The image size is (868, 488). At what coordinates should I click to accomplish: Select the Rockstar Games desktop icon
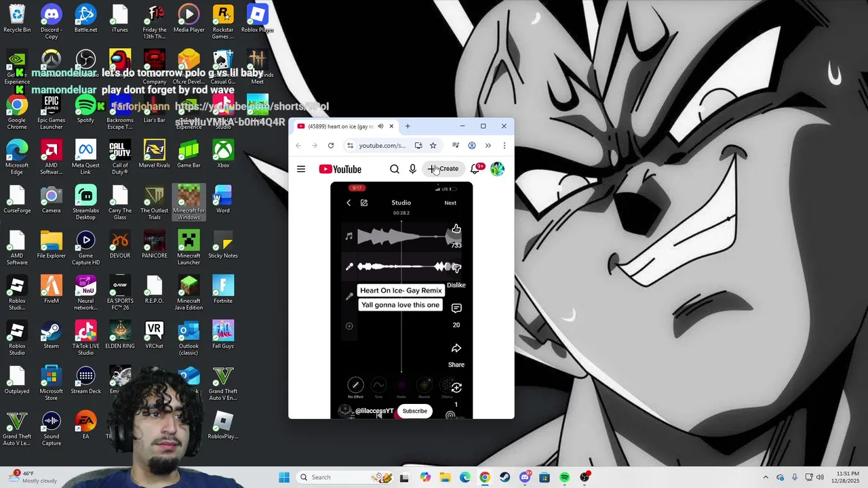coord(223,22)
